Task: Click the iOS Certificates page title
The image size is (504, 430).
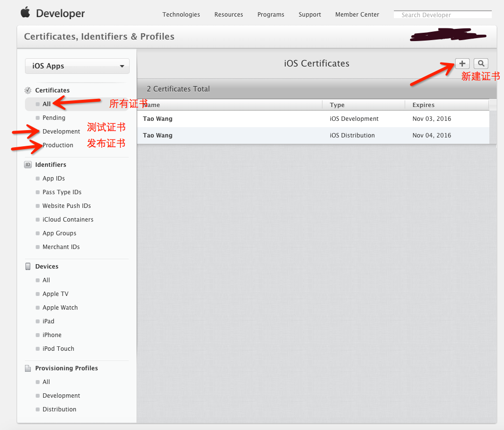Action: tap(317, 64)
